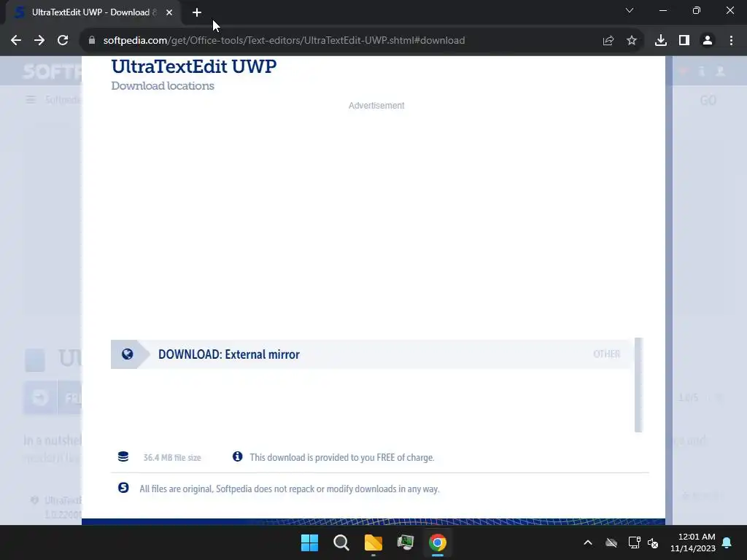Open File Explorer from taskbar
This screenshot has height=560, width=747.
[x=373, y=542]
